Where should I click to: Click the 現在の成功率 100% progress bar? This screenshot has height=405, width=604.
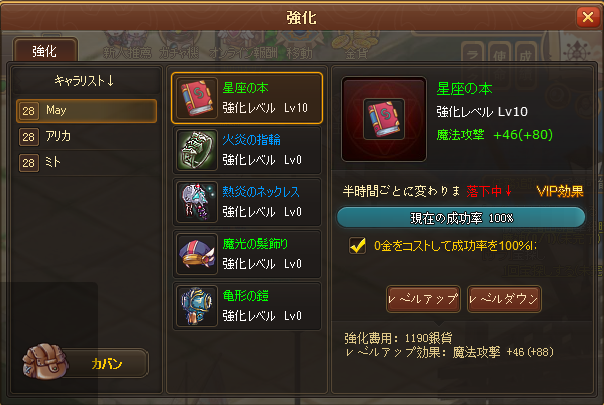(461, 218)
